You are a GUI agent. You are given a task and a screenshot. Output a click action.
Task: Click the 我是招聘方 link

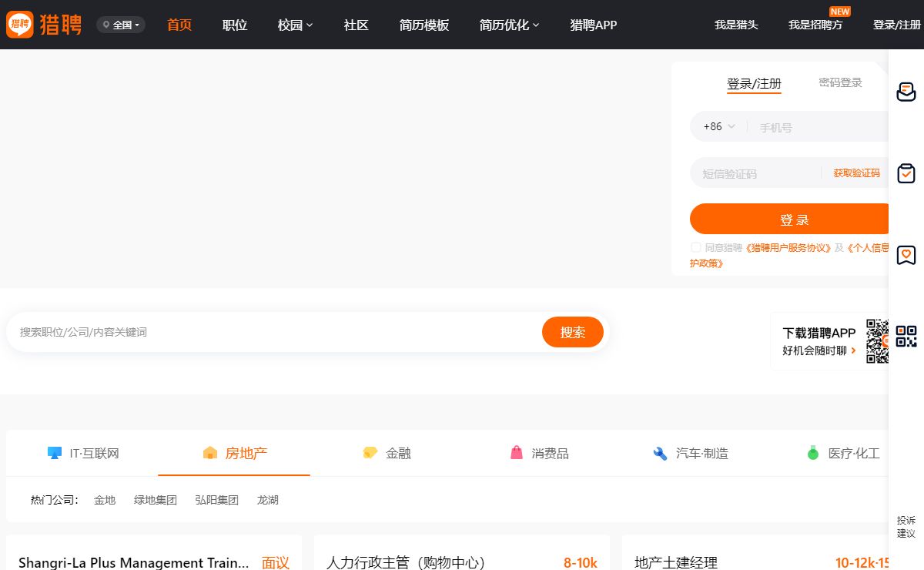(x=815, y=25)
